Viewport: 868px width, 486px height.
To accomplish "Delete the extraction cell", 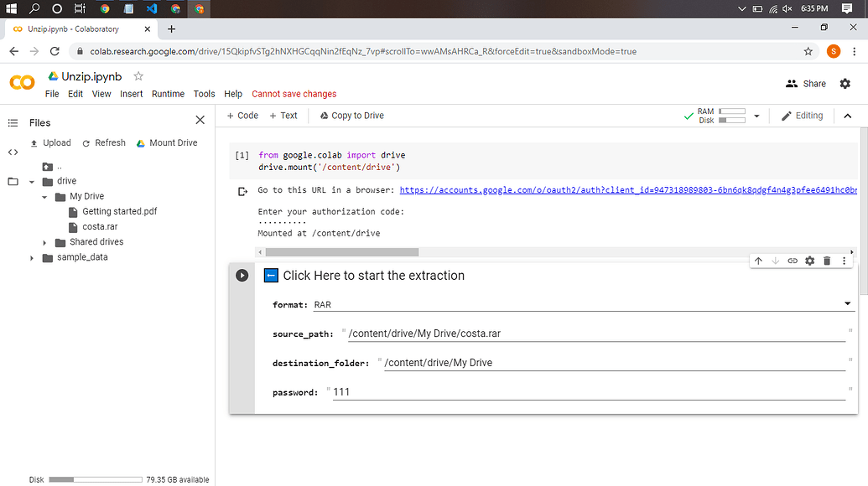I will (x=826, y=261).
